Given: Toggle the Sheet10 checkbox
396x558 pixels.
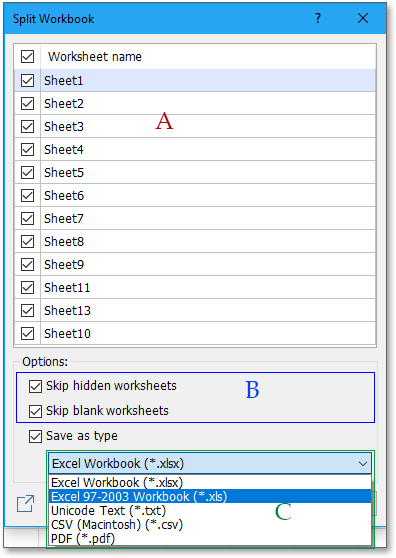Looking at the screenshot, I should click(x=27, y=333).
